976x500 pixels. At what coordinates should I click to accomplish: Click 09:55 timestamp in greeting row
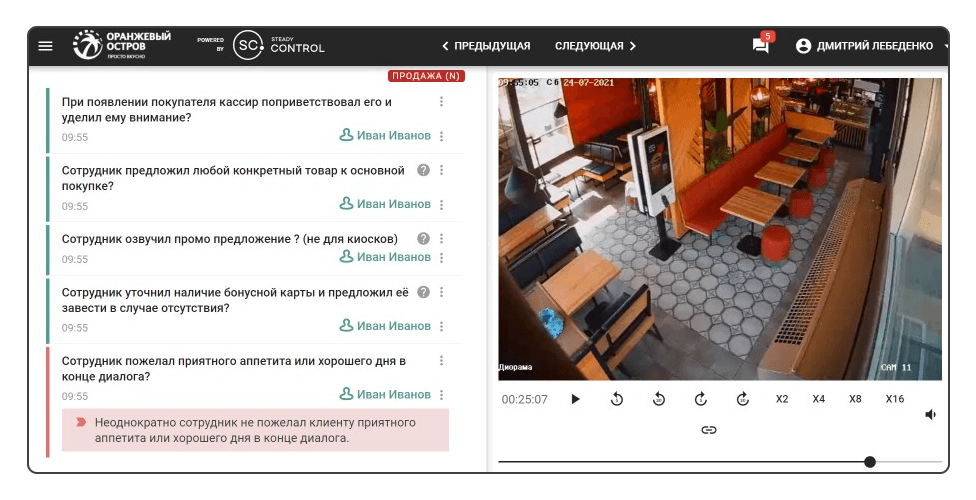75,137
